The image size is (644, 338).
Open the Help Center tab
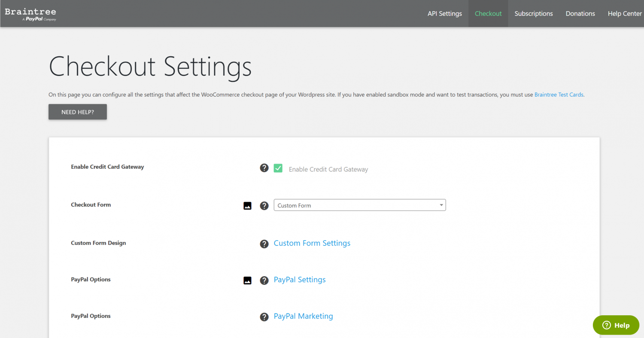[624, 14]
